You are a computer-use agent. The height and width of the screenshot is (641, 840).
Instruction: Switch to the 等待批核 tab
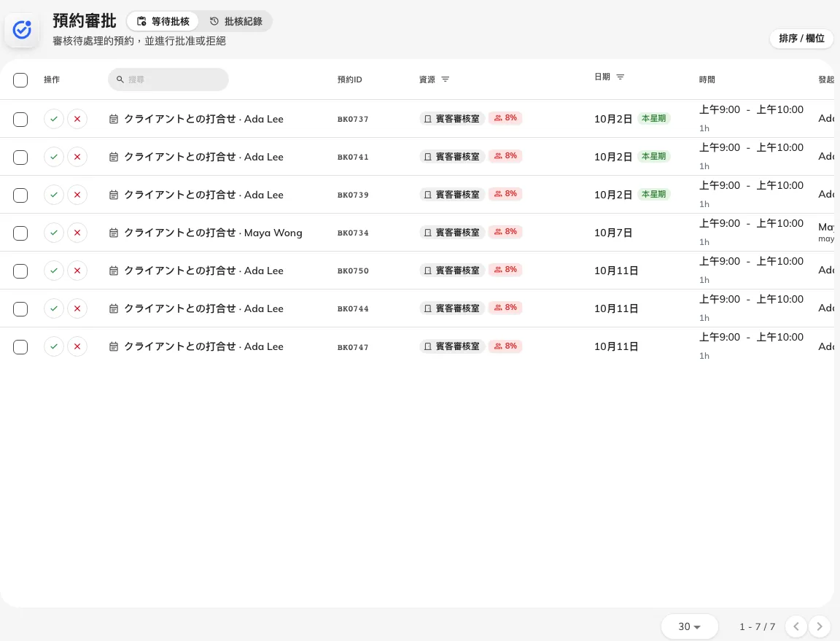(163, 21)
